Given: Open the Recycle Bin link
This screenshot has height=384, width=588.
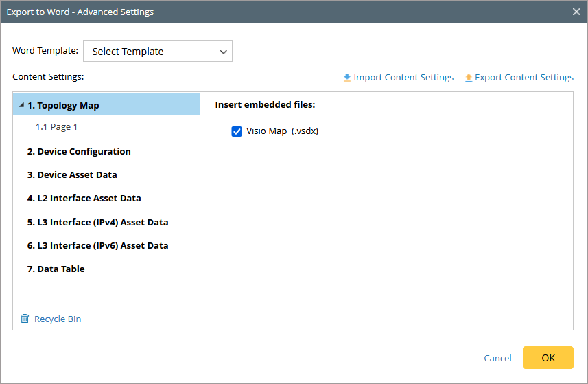Looking at the screenshot, I should point(58,319).
